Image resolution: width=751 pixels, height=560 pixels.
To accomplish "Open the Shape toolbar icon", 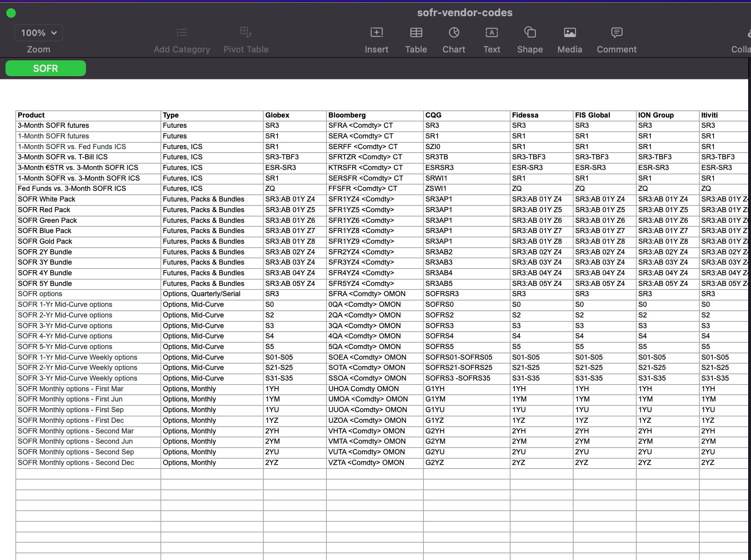I will [x=530, y=32].
